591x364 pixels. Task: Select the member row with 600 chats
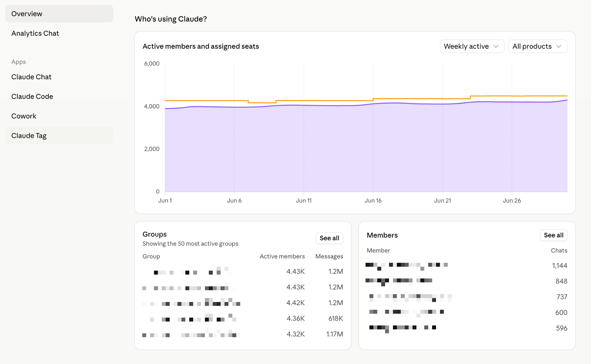click(467, 312)
